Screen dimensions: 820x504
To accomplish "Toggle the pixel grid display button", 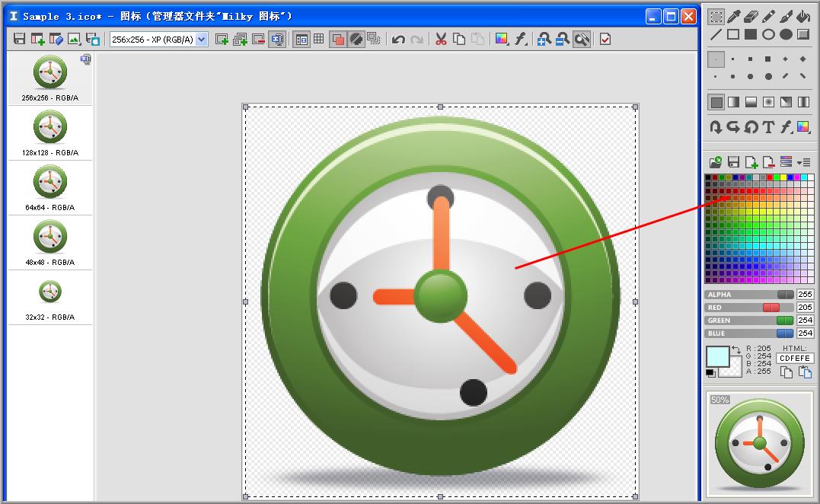I will (x=319, y=40).
